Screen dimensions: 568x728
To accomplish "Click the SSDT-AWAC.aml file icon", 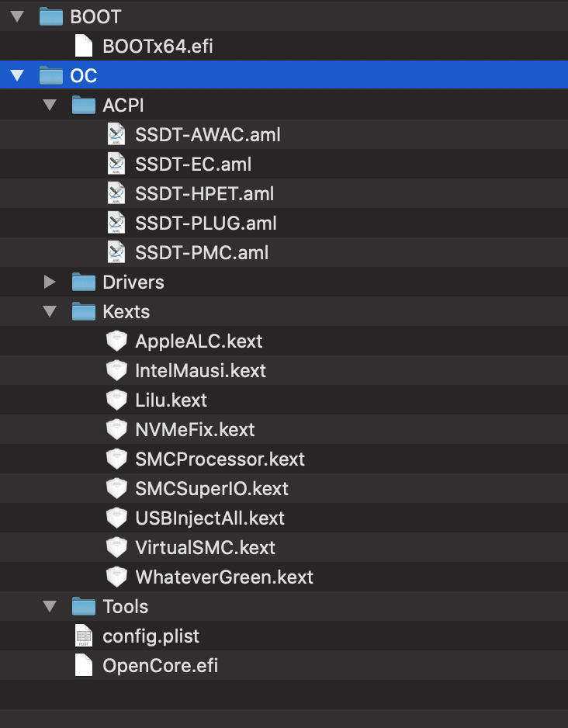I will (x=116, y=134).
